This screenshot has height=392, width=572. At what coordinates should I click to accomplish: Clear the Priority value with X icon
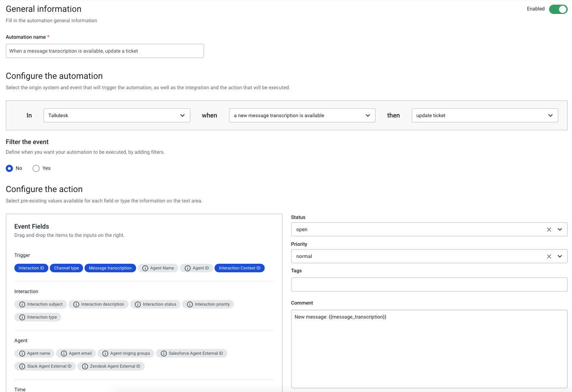click(x=549, y=256)
